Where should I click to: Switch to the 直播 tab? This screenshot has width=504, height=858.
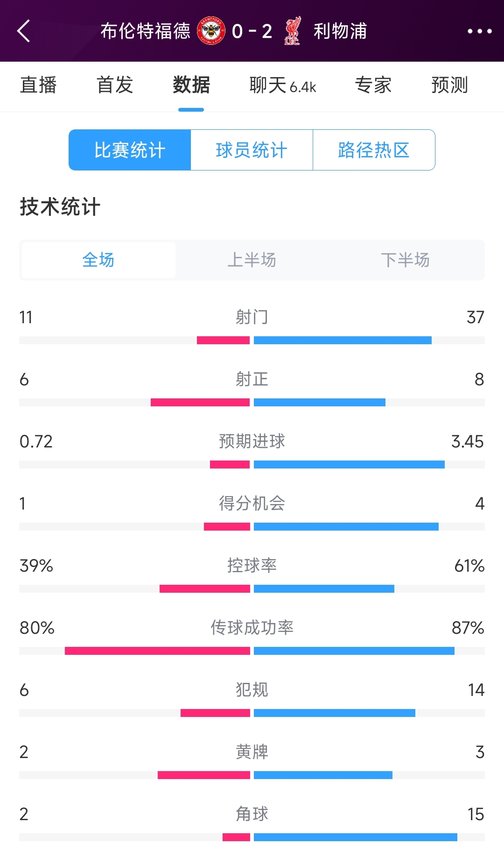point(38,85)
